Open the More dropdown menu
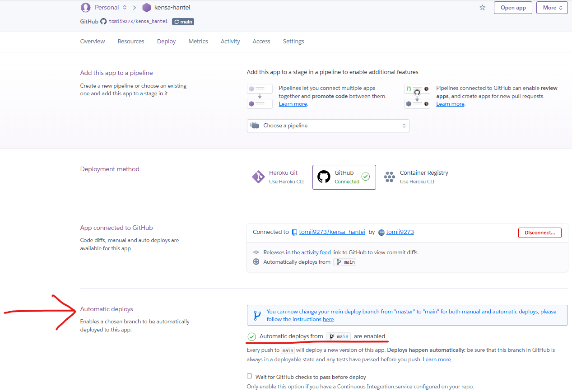Viewport: 572px width, 392px height. point(552,8)
